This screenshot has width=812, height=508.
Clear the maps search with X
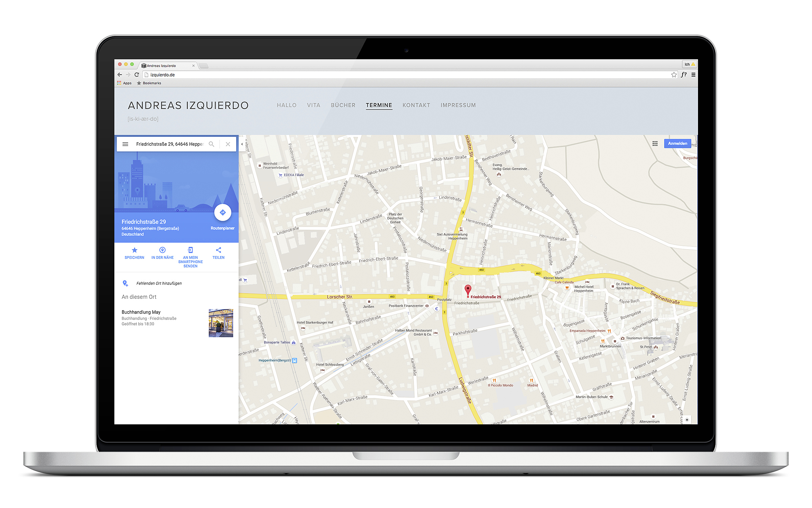[228, 144]
